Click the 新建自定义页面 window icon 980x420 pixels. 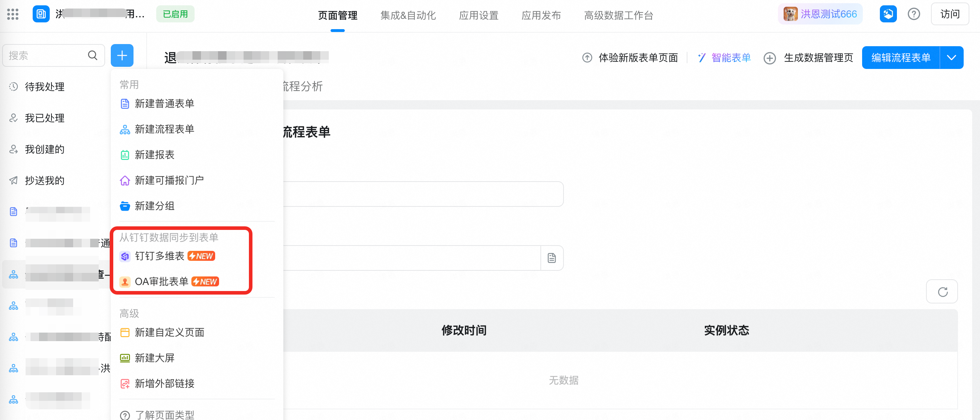click(125, 333)
